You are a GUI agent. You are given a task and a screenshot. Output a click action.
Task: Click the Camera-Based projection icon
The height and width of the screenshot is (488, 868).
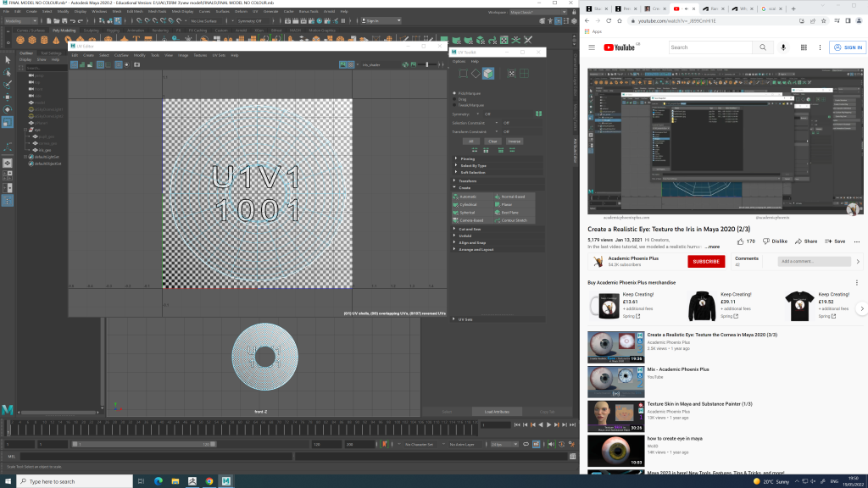coord(455,220)
